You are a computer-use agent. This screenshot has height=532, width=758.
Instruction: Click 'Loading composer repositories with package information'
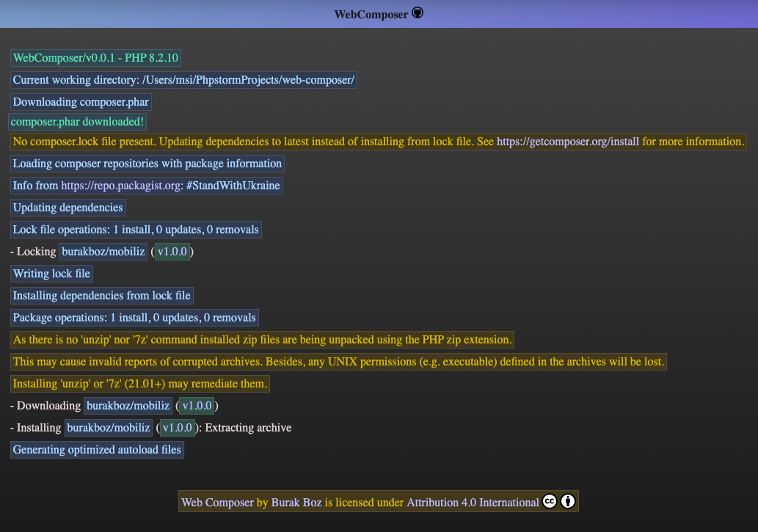click(147, 164)
